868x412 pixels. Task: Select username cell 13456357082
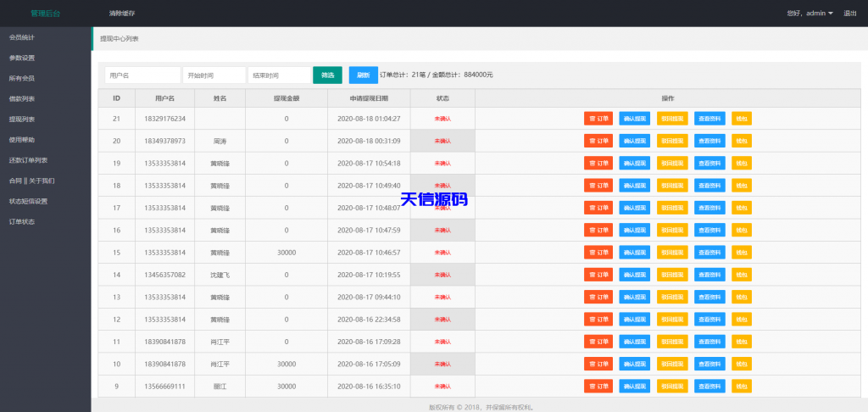pyautogui.click(x=165, y=275)
